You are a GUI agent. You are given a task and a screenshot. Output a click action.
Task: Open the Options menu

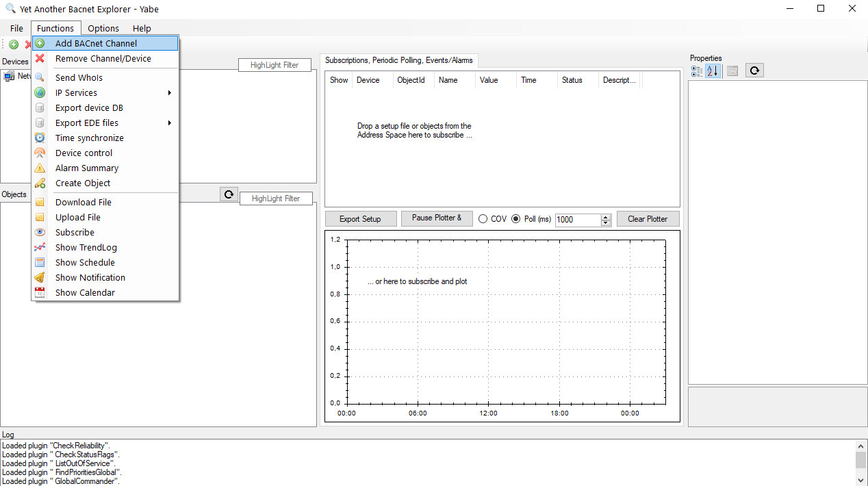[x=103, y=28]
